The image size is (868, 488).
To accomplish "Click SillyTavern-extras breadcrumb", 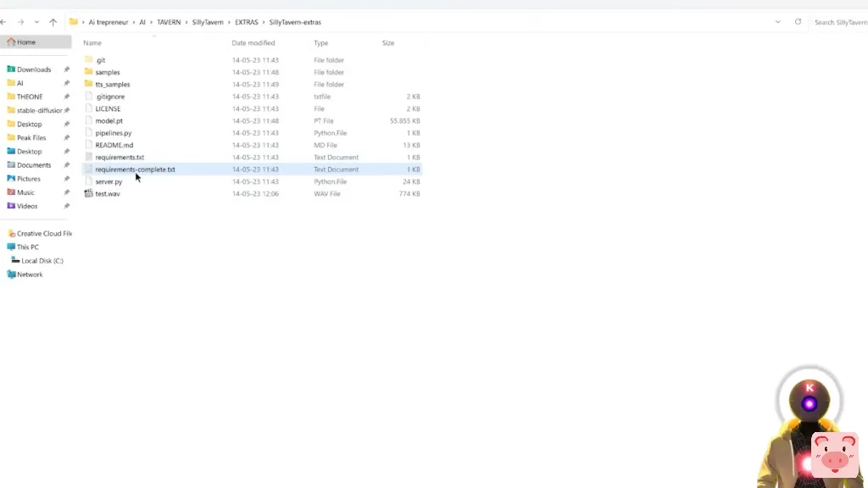I will (295, 22).
